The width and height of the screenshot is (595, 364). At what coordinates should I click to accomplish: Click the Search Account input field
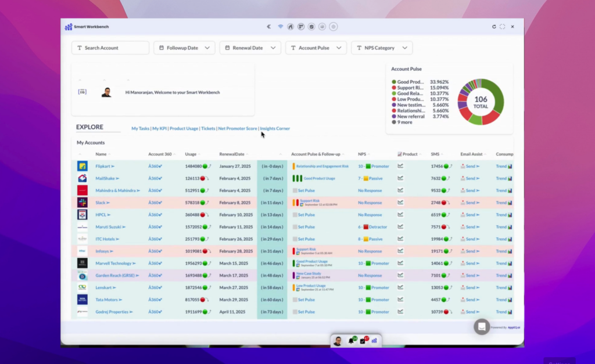[x=110, y=48]
